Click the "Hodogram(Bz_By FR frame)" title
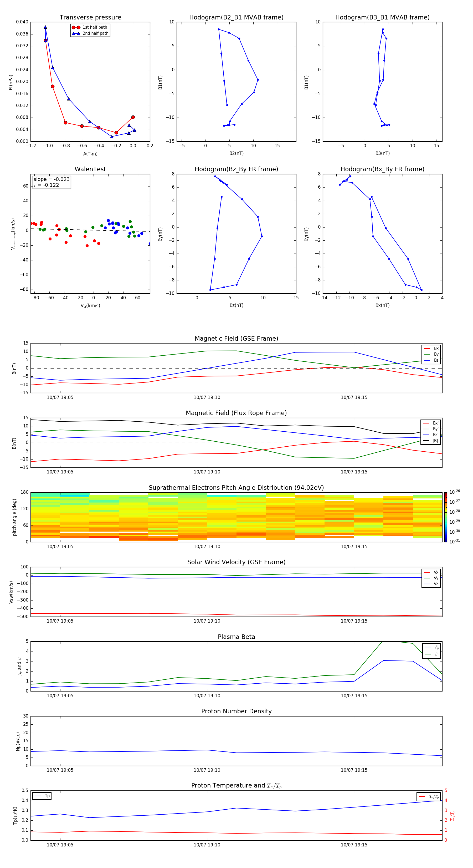Viewport: 473px width, 868px height. (236, 169)
